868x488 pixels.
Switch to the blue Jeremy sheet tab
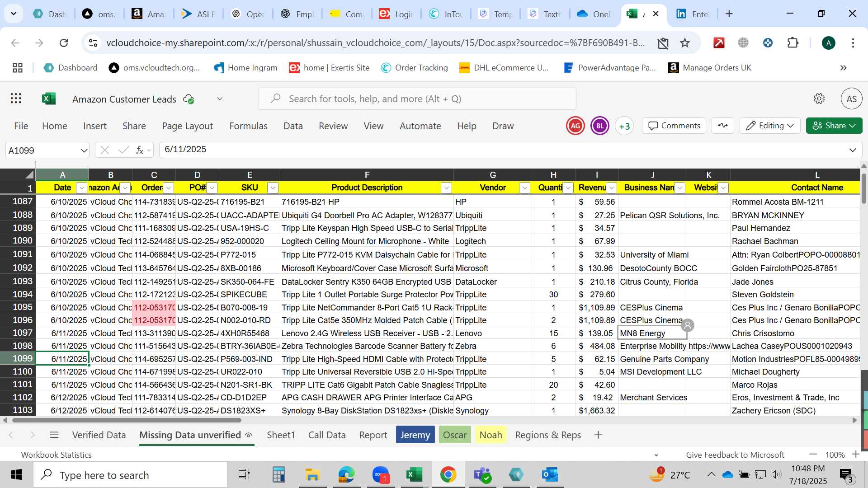coord(415,435)
